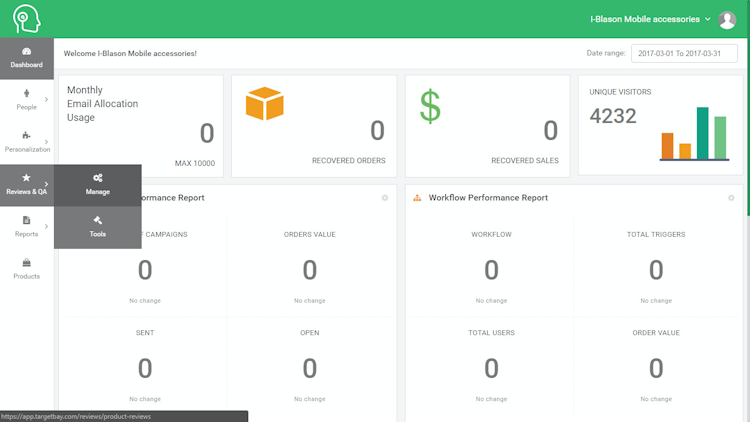Viewport: 750px width, 422px height.
Task: Click the RECOVERED SALES label
Action: coord(525,161)
